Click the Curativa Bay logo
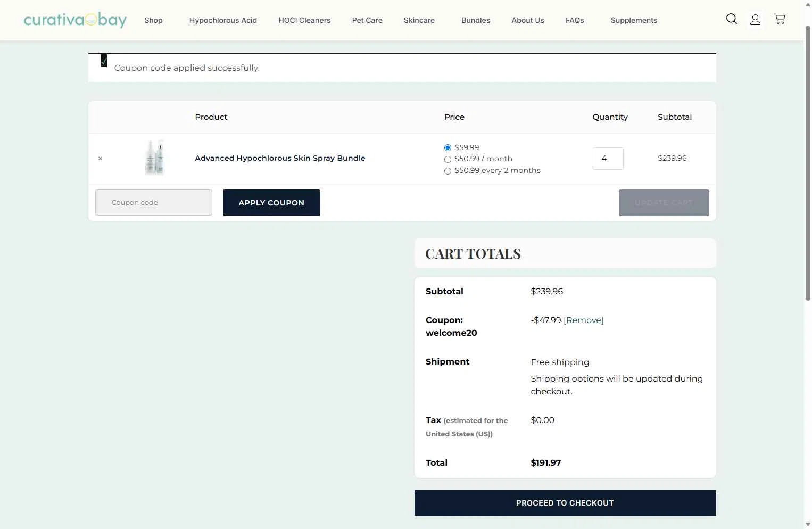Image resolution: width=812 pixels, height=529 pixels. pyautogui.click(x=75, y=20)
